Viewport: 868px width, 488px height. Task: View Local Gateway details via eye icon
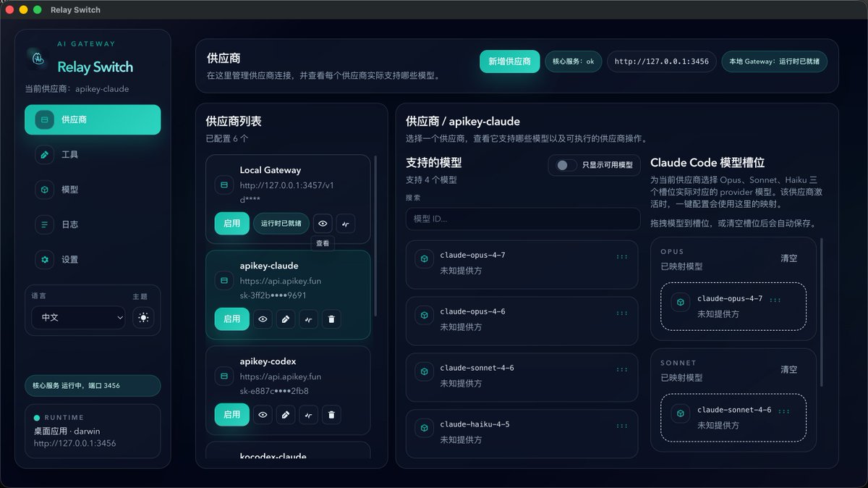pos(323,224)
